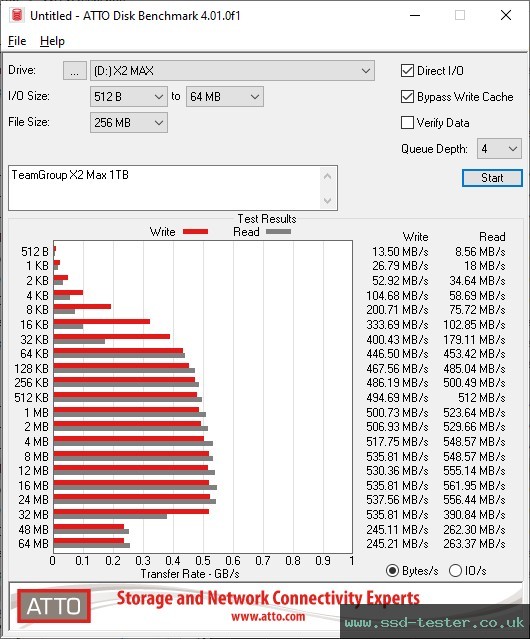The height and width of the screenshot is (639, 530).
Task: Click the Write column header
Action: coord(416,237)
